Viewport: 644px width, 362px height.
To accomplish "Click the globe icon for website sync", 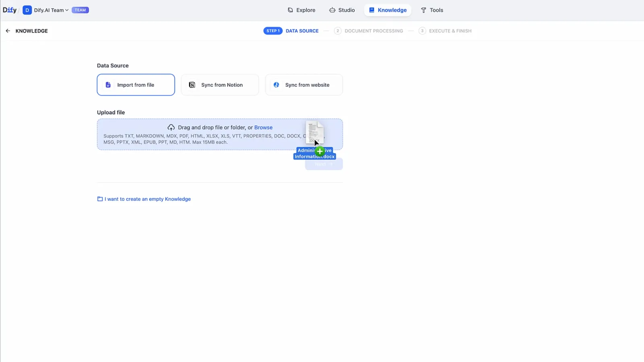I will click(x=277, y=85).
